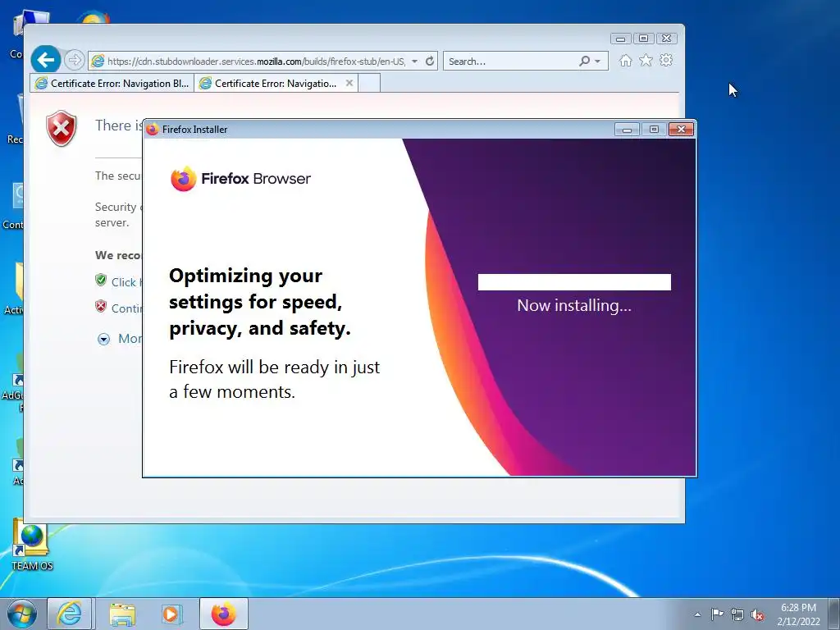Image resolution: width=840 pixels, height=630 pixels.
Task: Click network connection tray icon
Action: click(737, 614)
